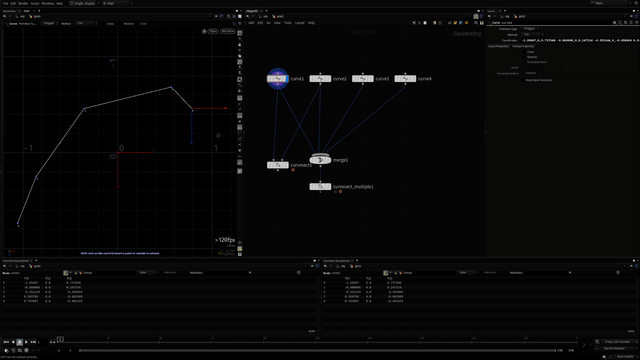Select the curvesect1 node
The image size is (640, 360).
pyautogui.click(x=278, y=165)
